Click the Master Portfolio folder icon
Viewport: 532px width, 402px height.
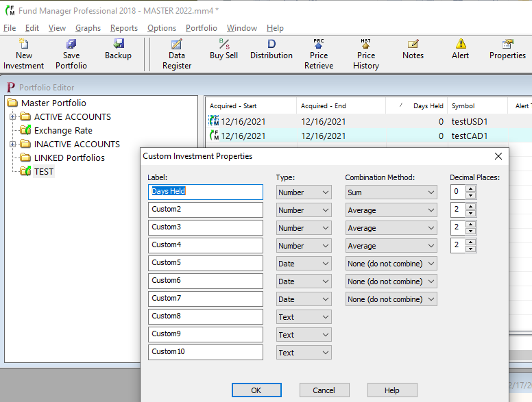click(12, 103)
